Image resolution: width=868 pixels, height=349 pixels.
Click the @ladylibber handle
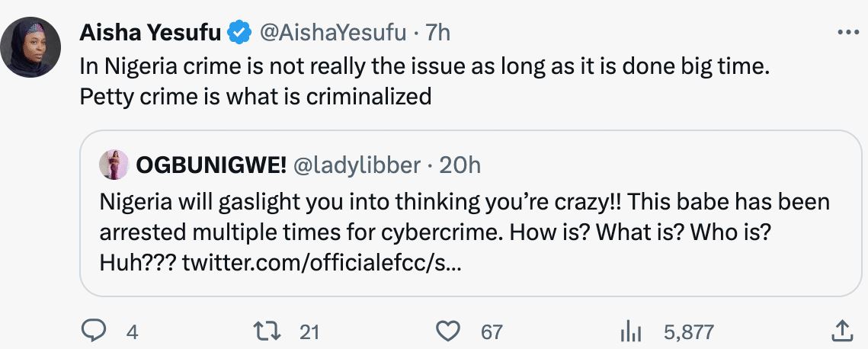356,165
